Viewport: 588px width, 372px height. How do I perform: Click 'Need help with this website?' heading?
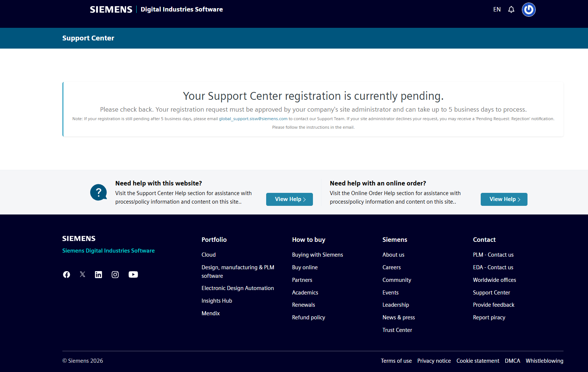pyautogui.click(x=159, y=183)
